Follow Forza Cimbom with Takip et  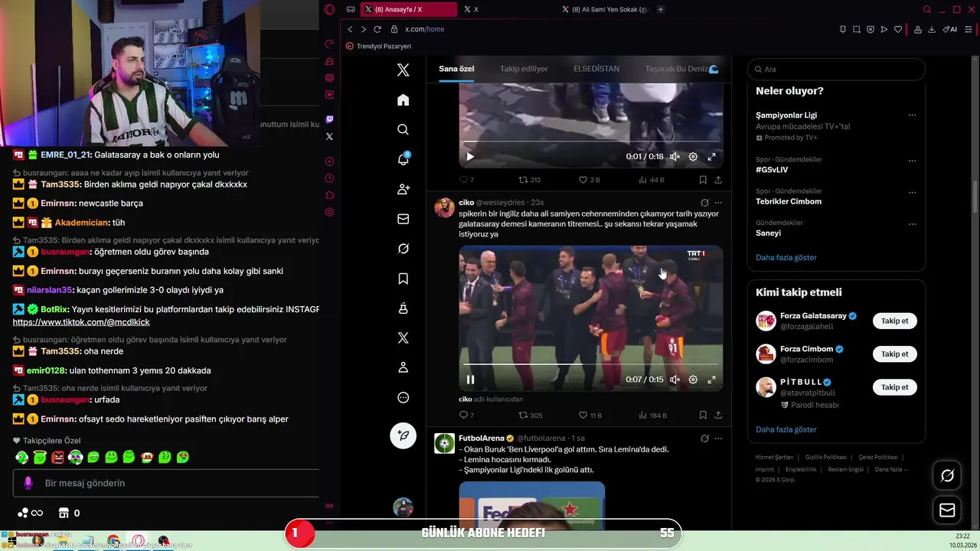[894, 354]
